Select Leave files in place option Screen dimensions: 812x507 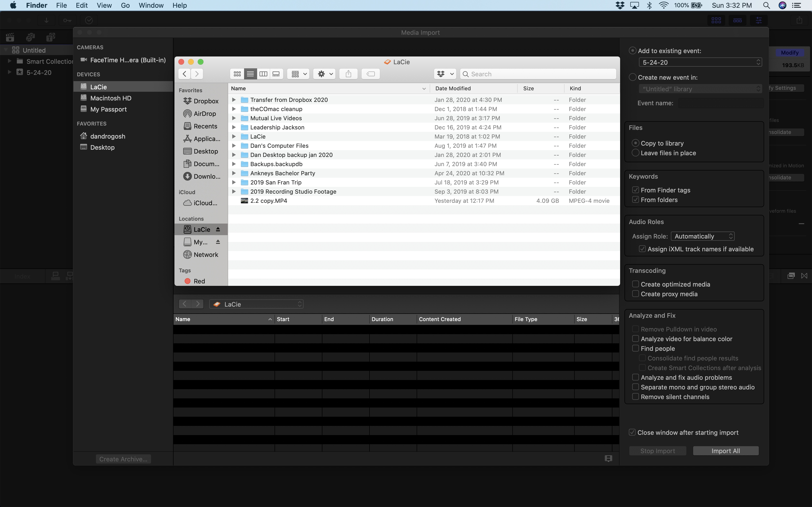(635, 153)
